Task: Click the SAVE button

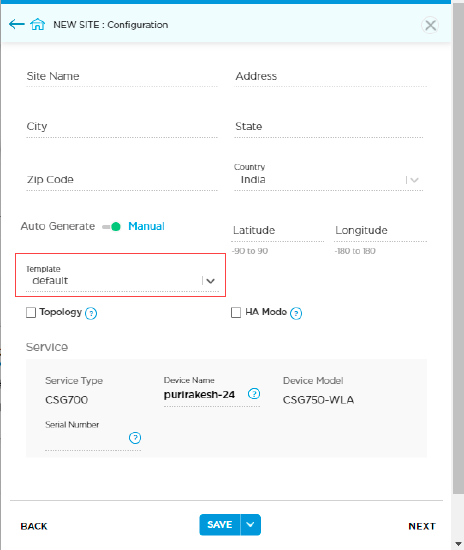Action: (x=220, y=525)
